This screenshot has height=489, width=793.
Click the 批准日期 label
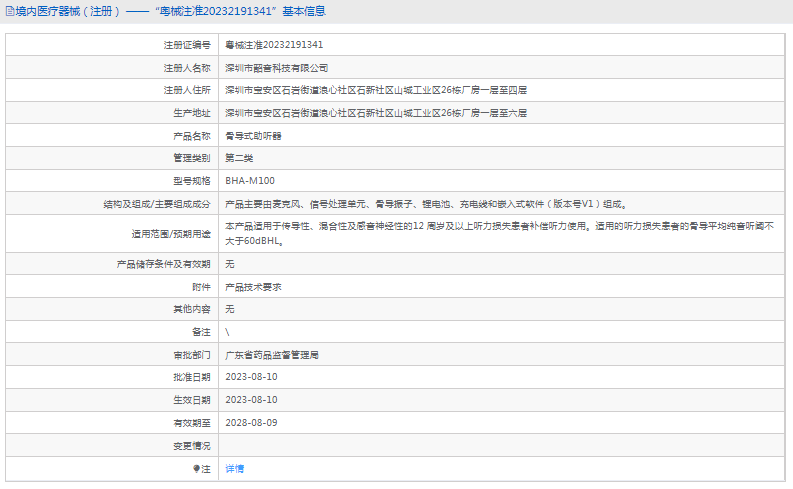coord(192,377)
